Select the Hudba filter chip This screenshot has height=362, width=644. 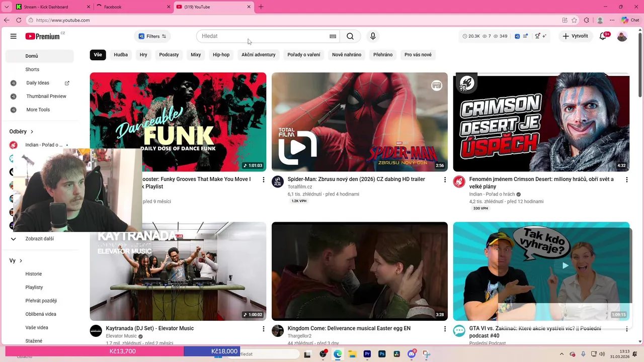pos(121,55)
